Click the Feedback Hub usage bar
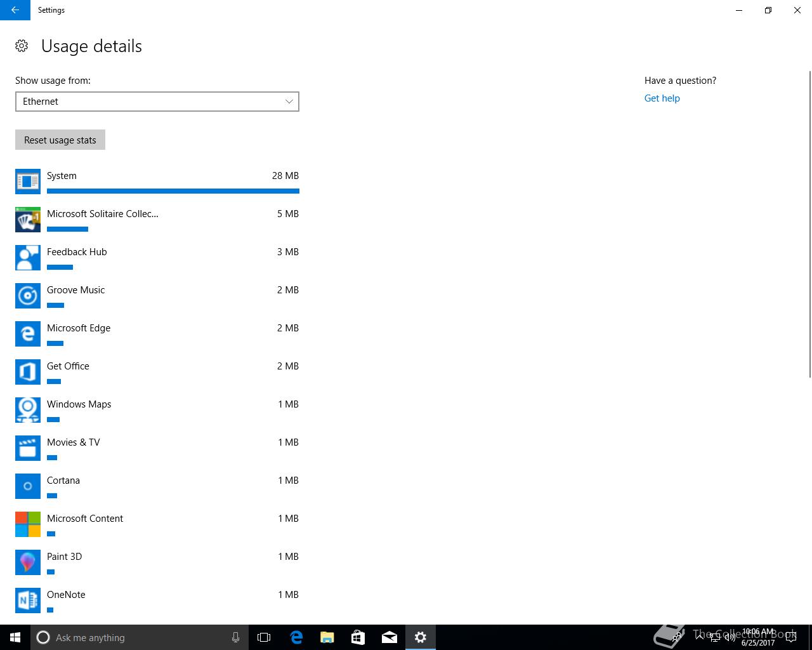This screenshot has width=812, height=650. tap(60, 267)
